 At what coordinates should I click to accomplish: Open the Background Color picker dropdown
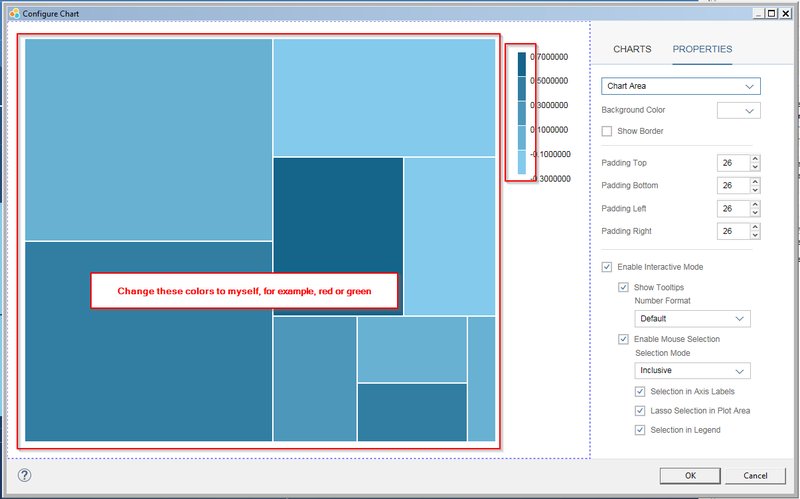(738, 111)
